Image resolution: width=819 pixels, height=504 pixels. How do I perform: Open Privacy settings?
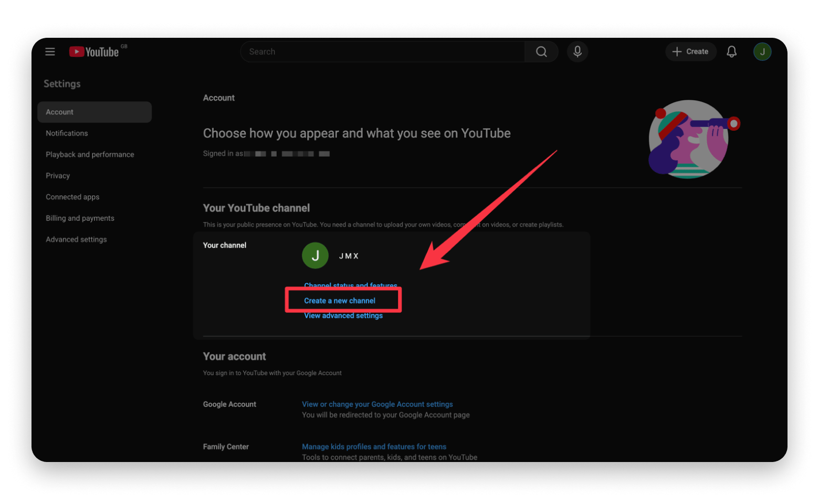58,176
